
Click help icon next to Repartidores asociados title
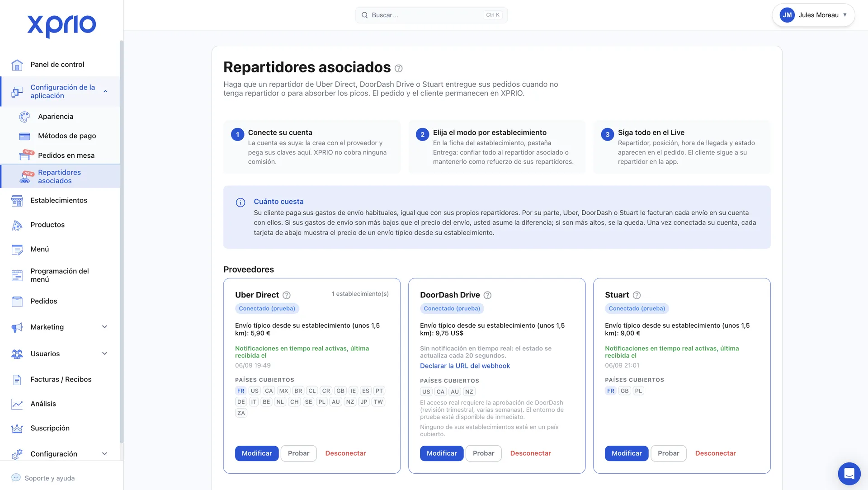(x=398, y=68)
